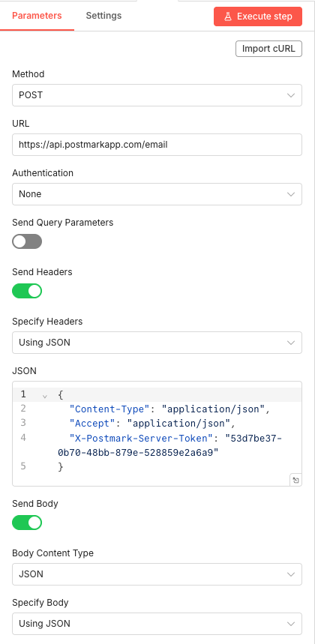Collapse the JSON code fold arrow on line 1

(x=45, y=397)
